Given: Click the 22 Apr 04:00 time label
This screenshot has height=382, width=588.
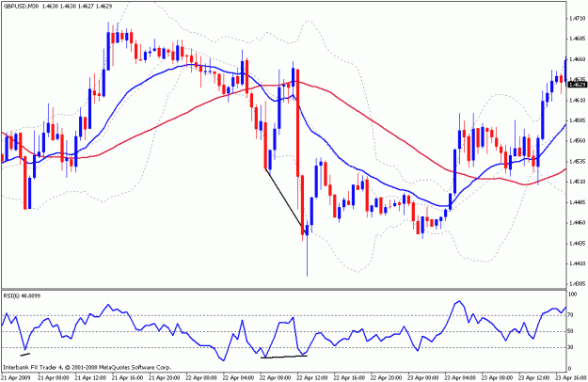Looking at the screenshot, I should pos(237,377).
